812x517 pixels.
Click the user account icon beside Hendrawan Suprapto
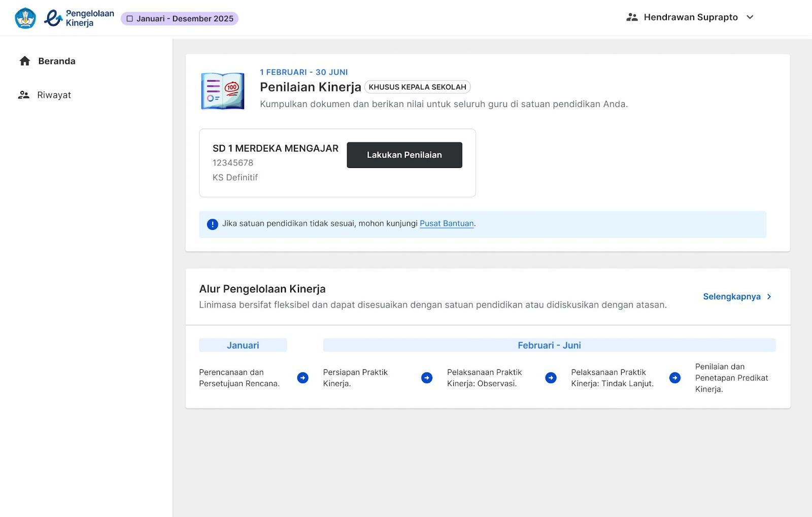click(632, 17)
